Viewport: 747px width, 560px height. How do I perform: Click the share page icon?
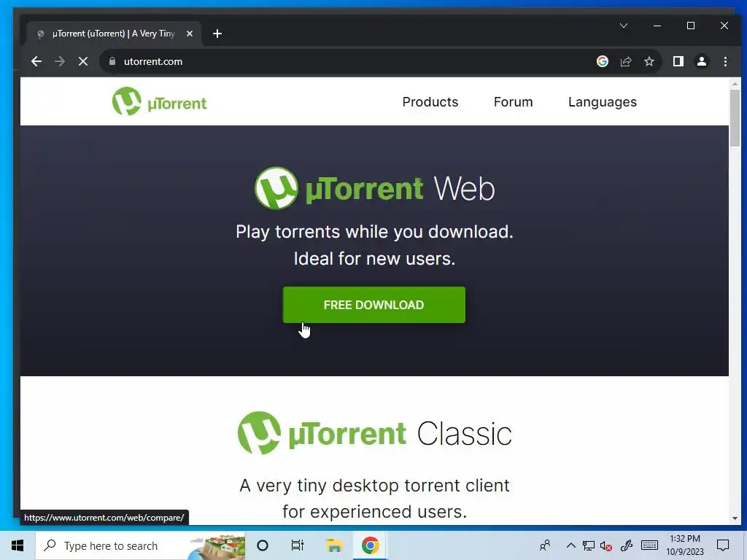coord(625,61)
